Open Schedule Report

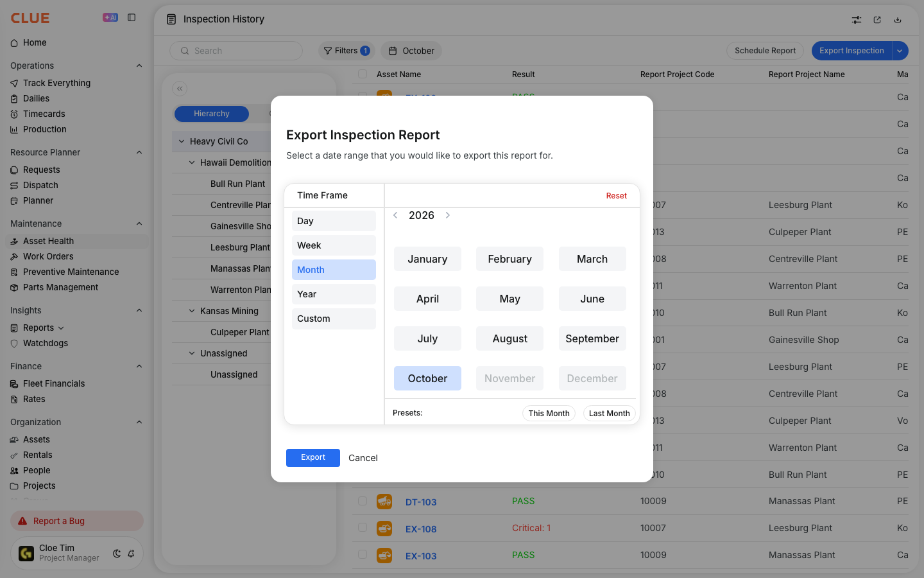coord(765,51)
